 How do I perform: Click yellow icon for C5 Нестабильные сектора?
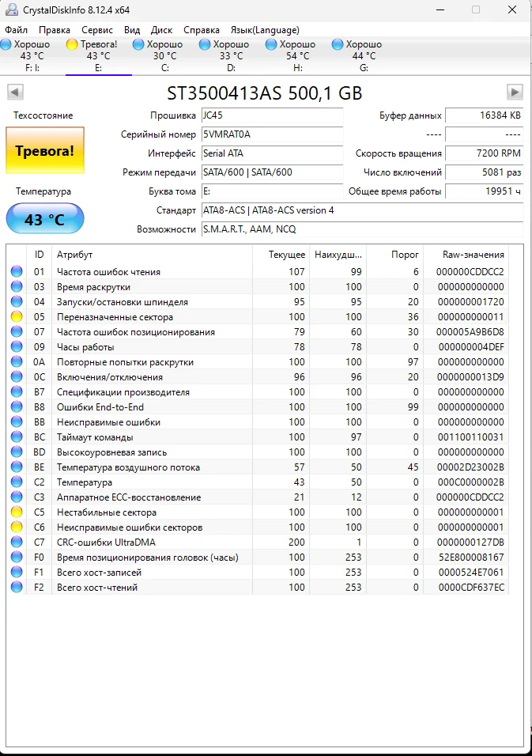(17, 512)
